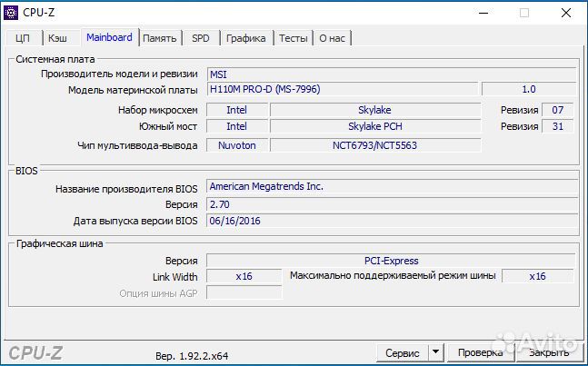The width and height of the screenshot is (588, 366).
Task: Go to the Графика tab
Action: pyautogui.click(x=246, y=38)
